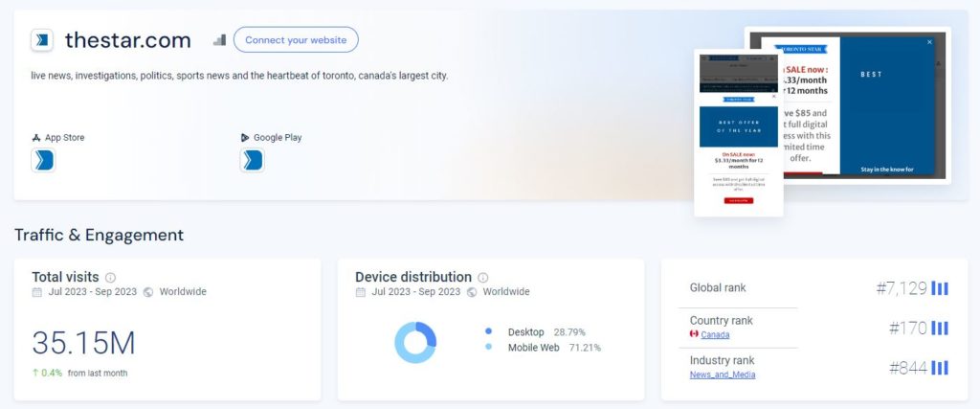This screenshot has width=980, height=409.
Task: Click the #170 country rank value
Action: (908, 329)
